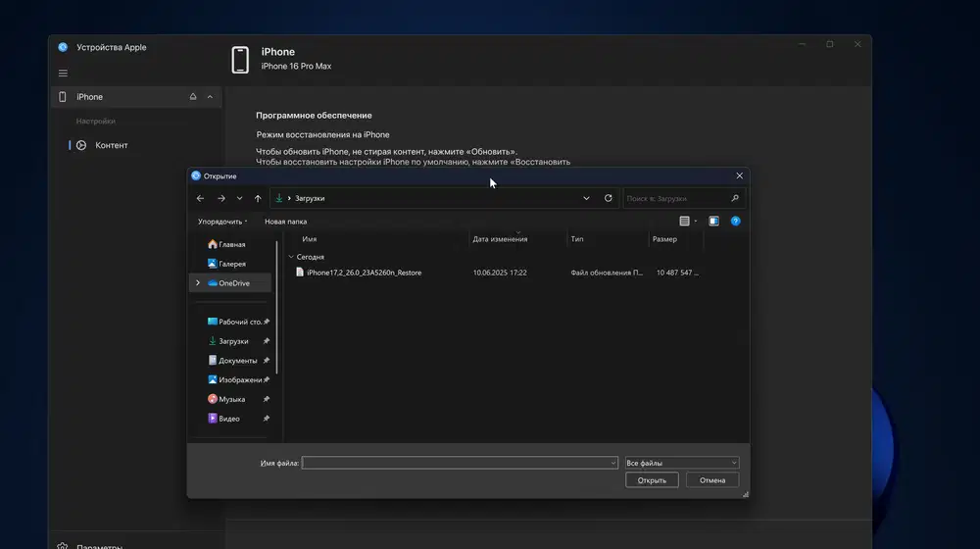Open Настройки in Apple Devices sidebar
Screen dimensions: 980x549
[x=96, y=122]
